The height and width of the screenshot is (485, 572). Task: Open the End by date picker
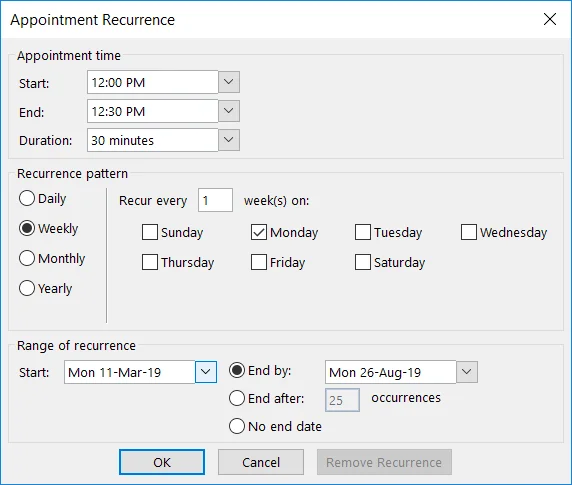(467, 372)
